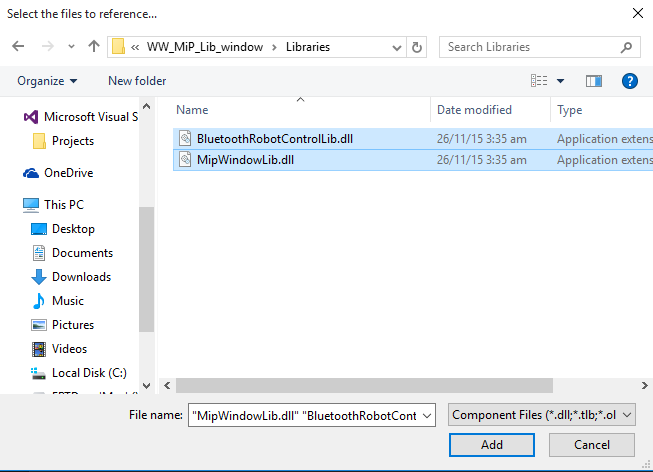Click Local Disk drive icon

point(38,373)
